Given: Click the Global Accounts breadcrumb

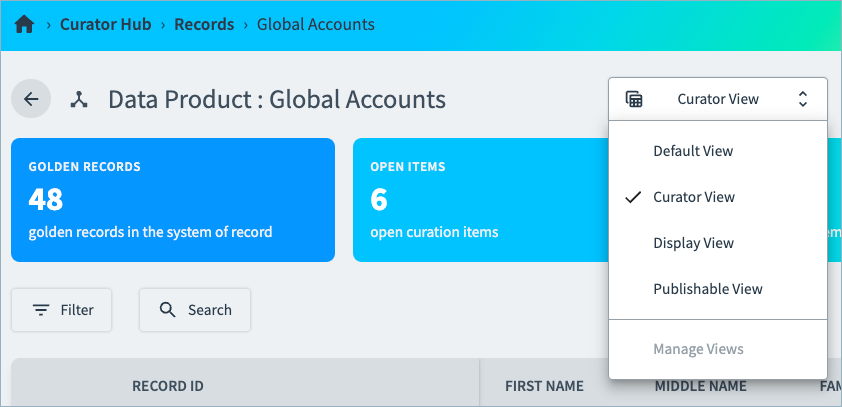Looking at the screenshot, I should pos(316,25).
